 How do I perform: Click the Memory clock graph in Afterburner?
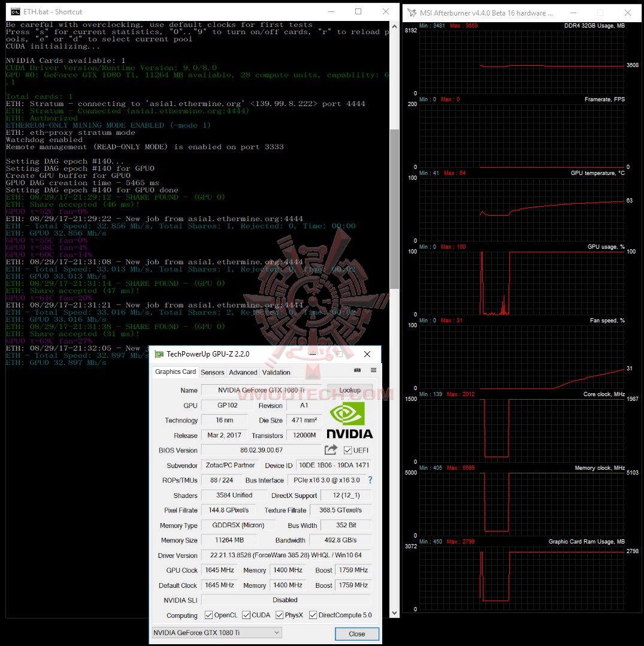(521, 505)
